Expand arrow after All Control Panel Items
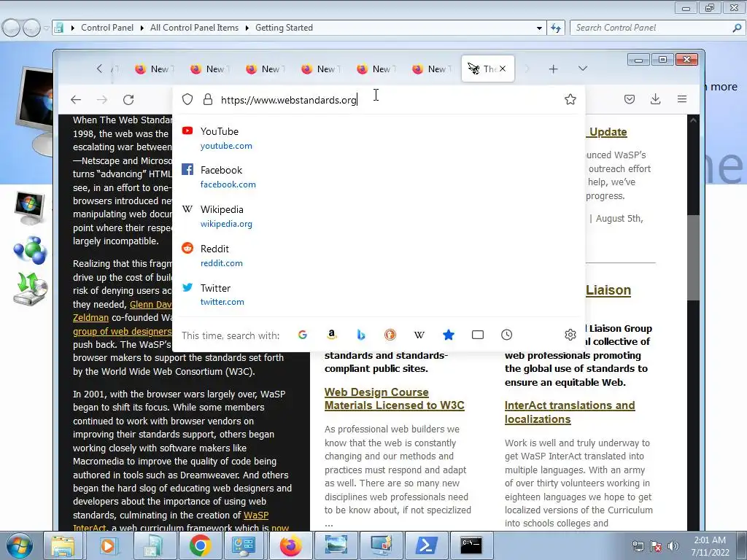The image size is (747, 560). point(247,28)
